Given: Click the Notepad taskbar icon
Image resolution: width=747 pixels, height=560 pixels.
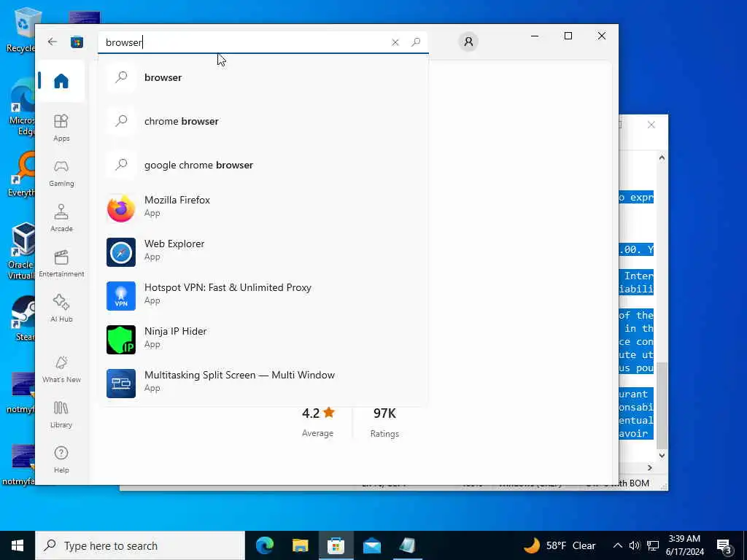Looking at the screenshot, I should (x=407, y=545).
